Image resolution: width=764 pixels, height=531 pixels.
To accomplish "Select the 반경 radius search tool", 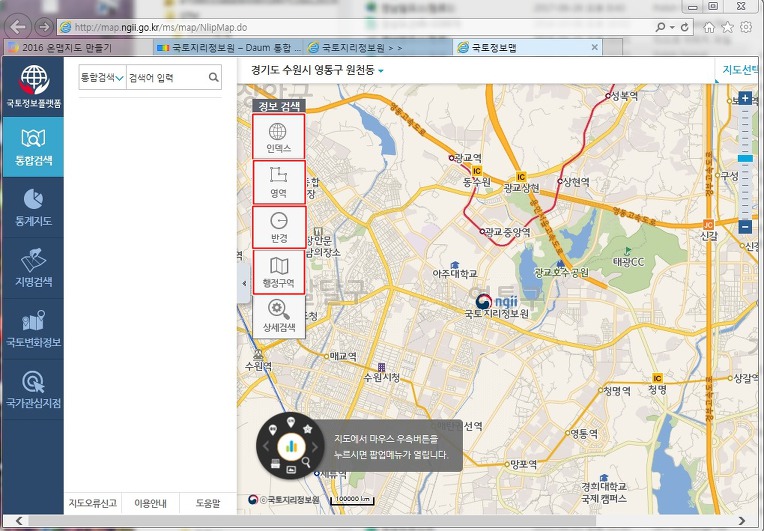I will (x=279, y=227).
